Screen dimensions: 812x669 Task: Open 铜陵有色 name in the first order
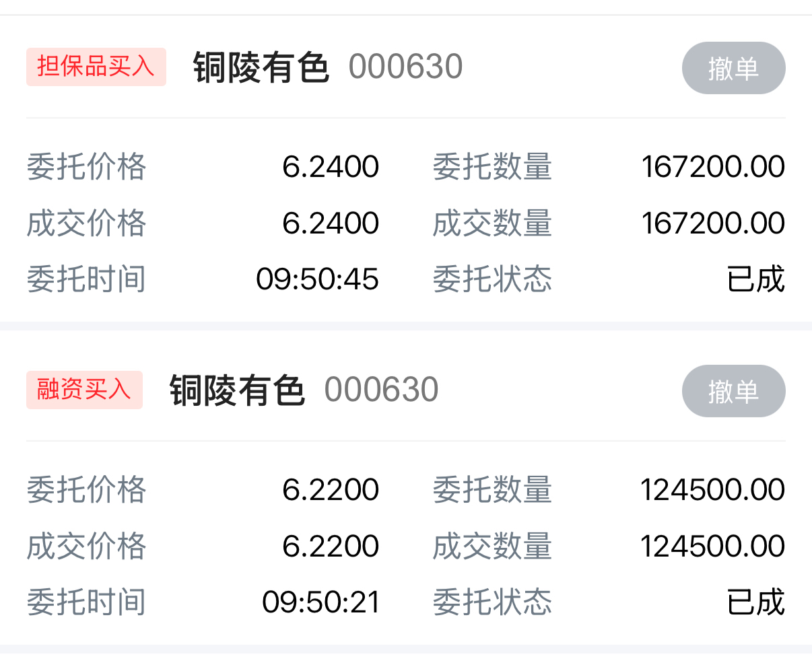pyautogui.click(x=261, y=67)
